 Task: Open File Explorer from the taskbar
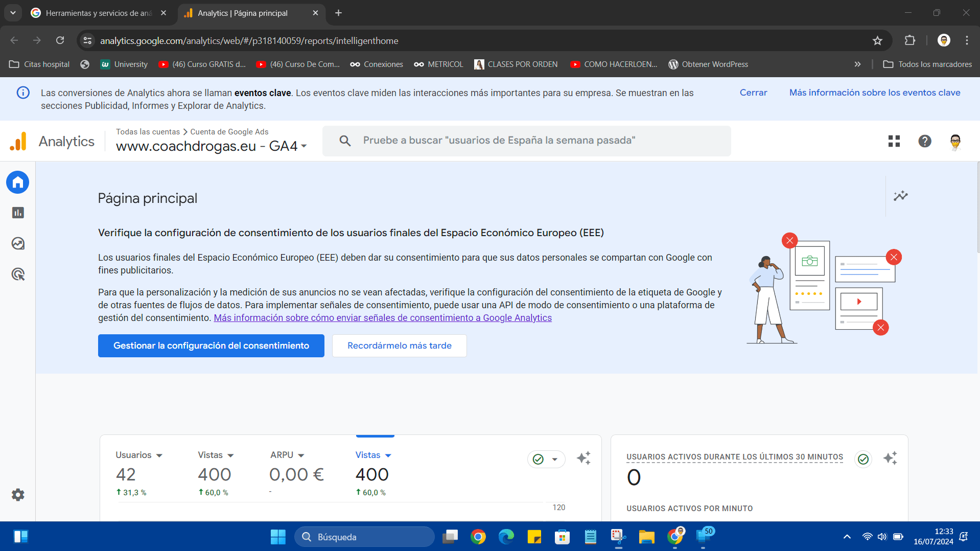tap(646, 537)
